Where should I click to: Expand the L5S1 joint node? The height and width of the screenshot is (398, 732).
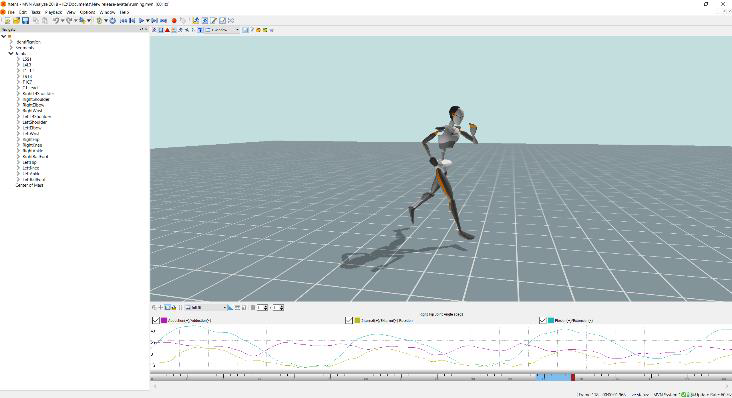(x=18, y=59)
